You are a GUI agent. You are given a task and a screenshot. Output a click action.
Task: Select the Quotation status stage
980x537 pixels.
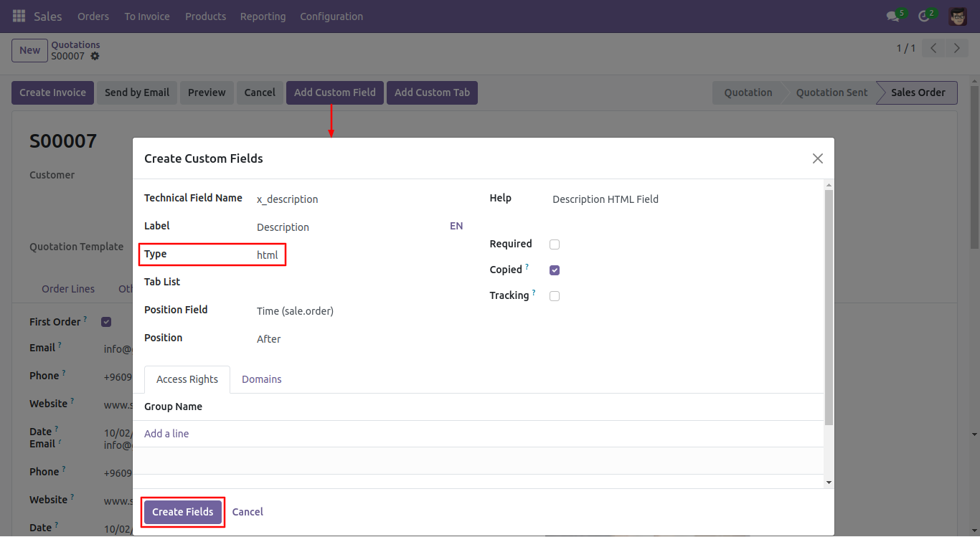tap(748, 92)
